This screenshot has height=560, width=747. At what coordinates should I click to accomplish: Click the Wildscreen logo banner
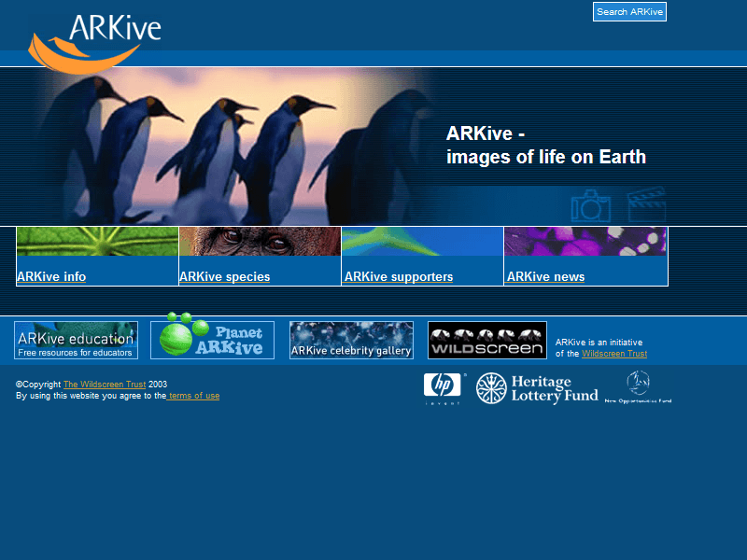pos(487,340)
